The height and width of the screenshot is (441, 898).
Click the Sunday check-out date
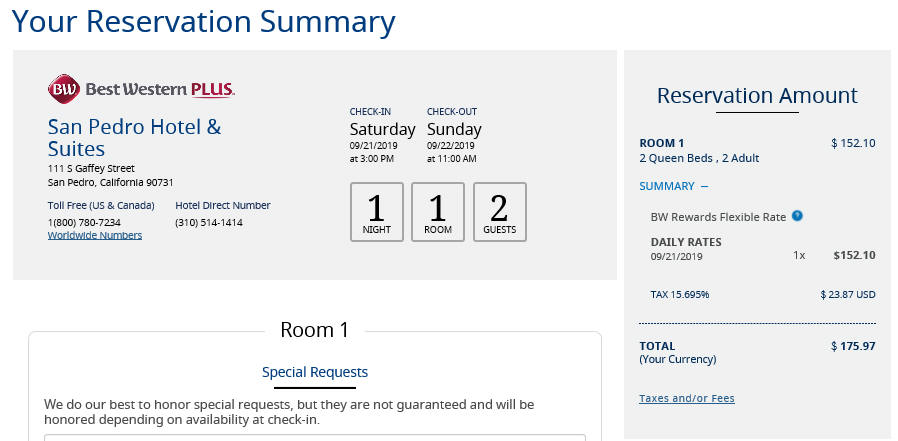click(454, 129)
